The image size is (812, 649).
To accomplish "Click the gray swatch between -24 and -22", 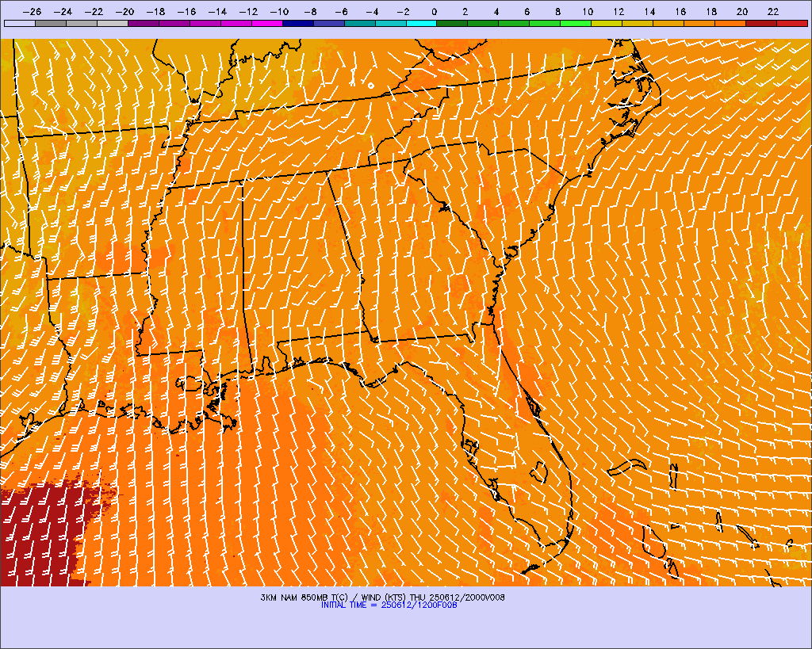I will tap(82, 23).
